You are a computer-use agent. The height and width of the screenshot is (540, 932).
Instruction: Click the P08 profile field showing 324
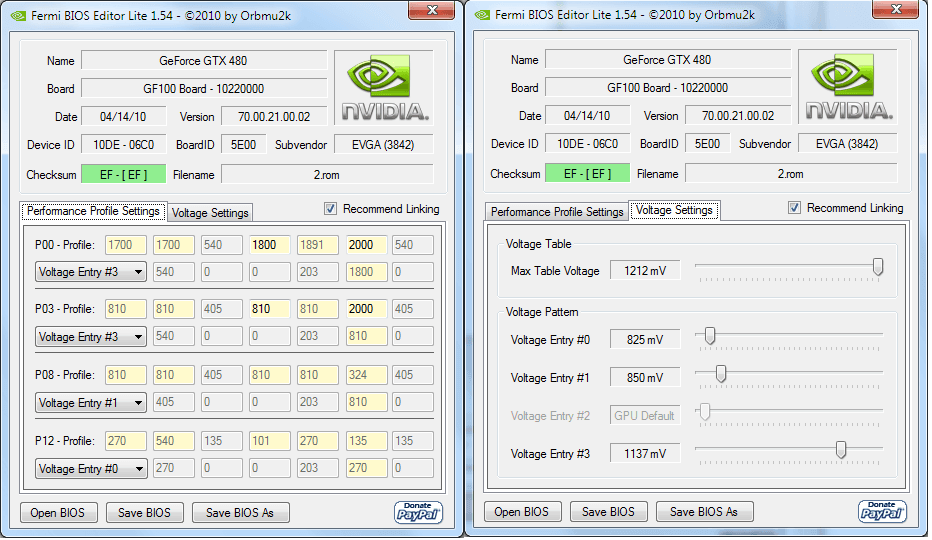click(x=366, y=375)
